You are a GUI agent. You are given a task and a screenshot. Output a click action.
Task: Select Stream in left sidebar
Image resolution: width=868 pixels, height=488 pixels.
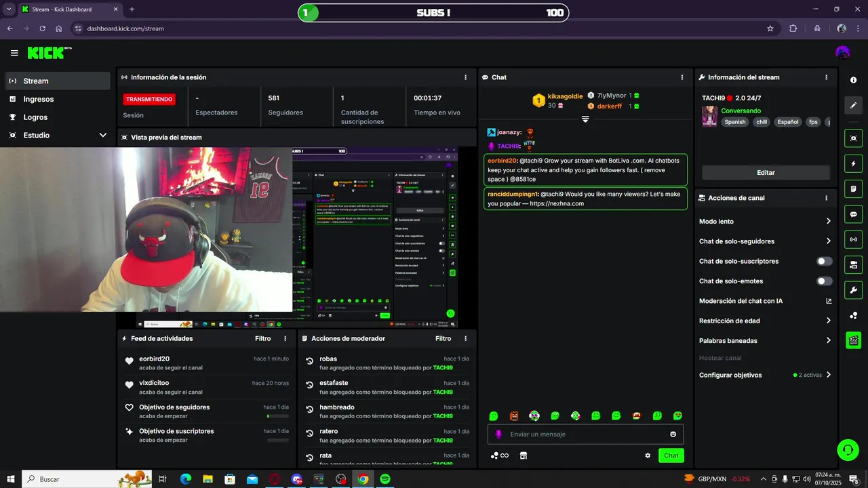pos(57,81)
